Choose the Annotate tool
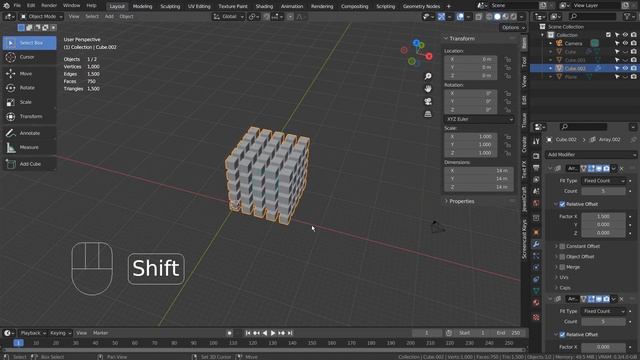This screenshot has width=640, height=360. [x=29, y=133]
